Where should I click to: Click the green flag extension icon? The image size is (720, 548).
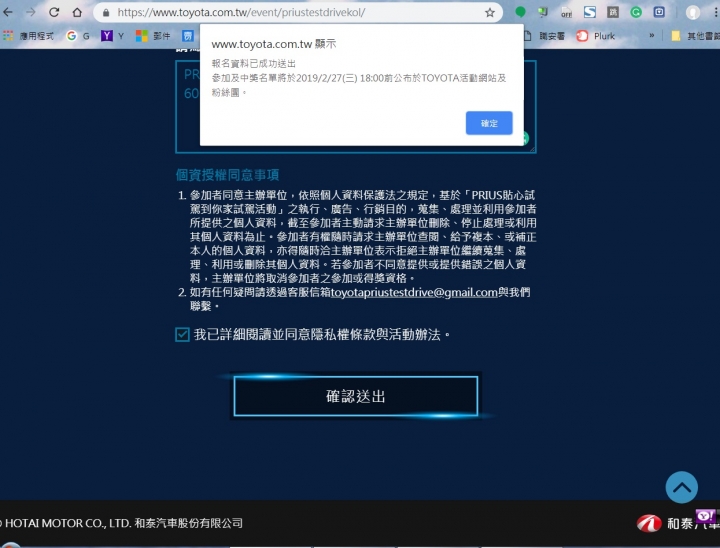pos(543,12)
